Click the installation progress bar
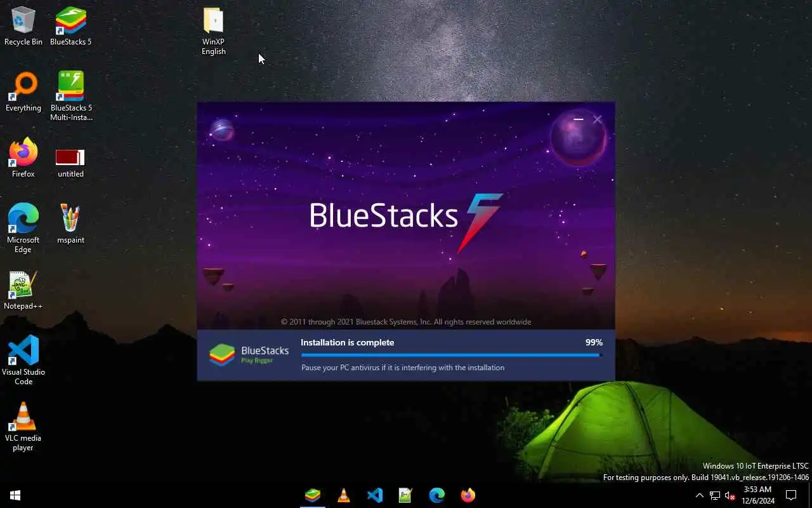 [x=452, y=355]
